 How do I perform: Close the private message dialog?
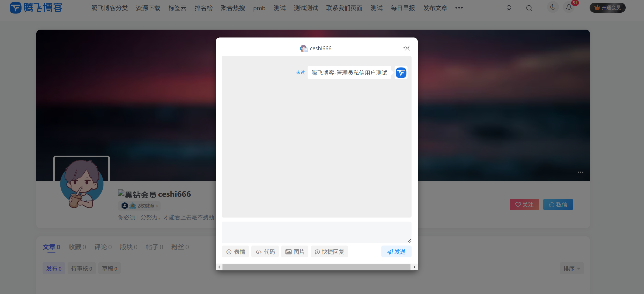pyautogui.click(x=406, y=48)
